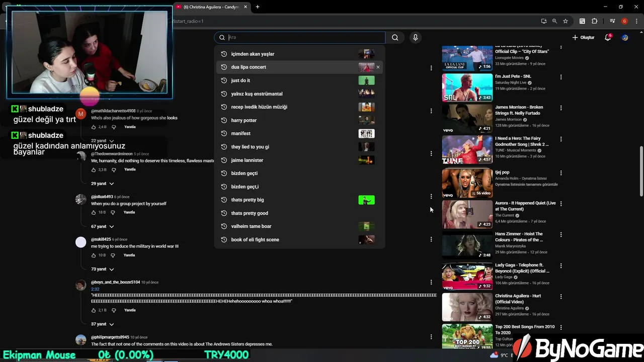Like the comment by @suki8425

tap(94, 255)
